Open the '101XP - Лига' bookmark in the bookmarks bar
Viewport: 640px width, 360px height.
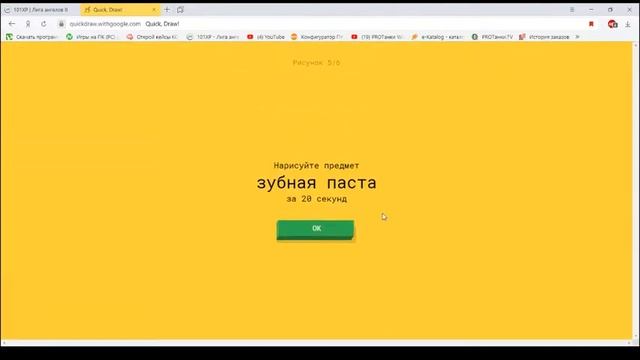click(x=213, y=37)
